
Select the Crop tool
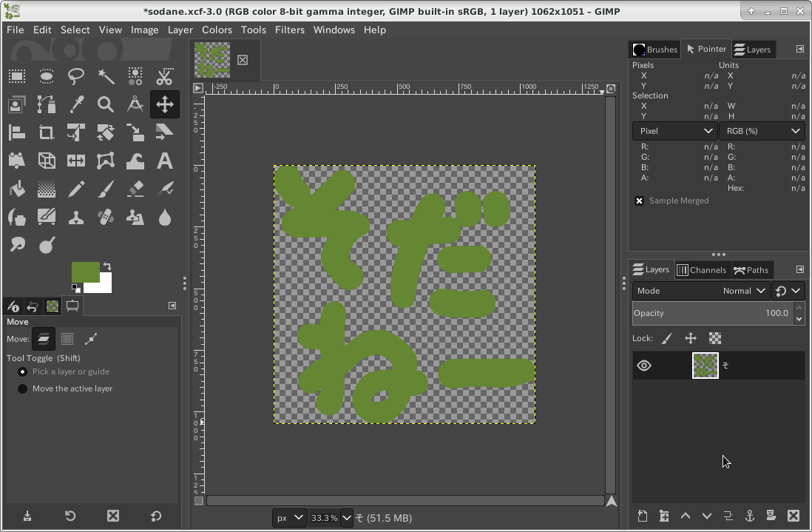click(47, 132)
